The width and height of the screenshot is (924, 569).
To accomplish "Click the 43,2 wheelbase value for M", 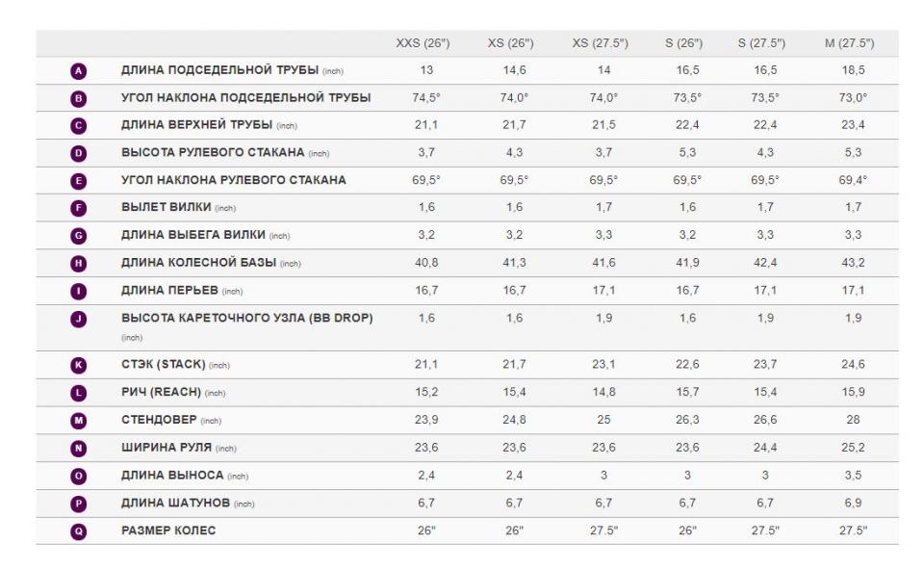I will click(x=853, y=263).
